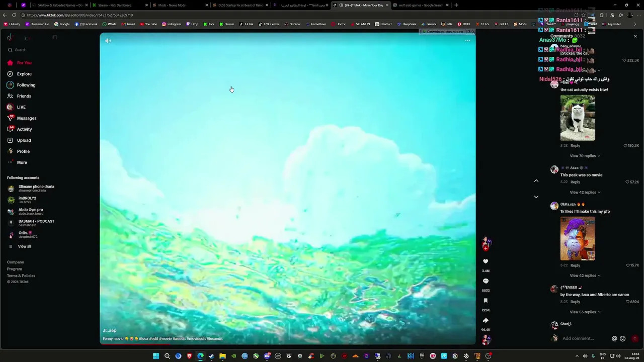Screen dimensions: 644x362
Task: Open File Explorer from the taskbar
Action: pyautogui.click(x=222, y=356)
